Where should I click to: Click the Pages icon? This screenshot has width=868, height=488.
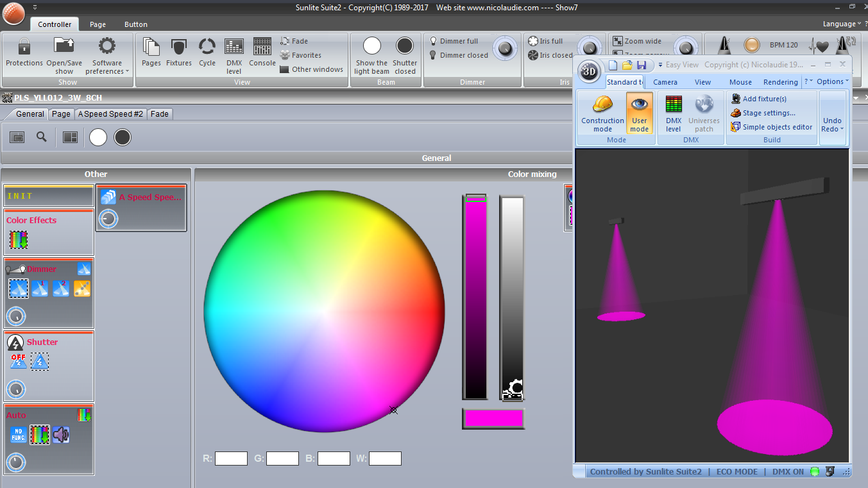pyautogui.click(x=151, y=47)
